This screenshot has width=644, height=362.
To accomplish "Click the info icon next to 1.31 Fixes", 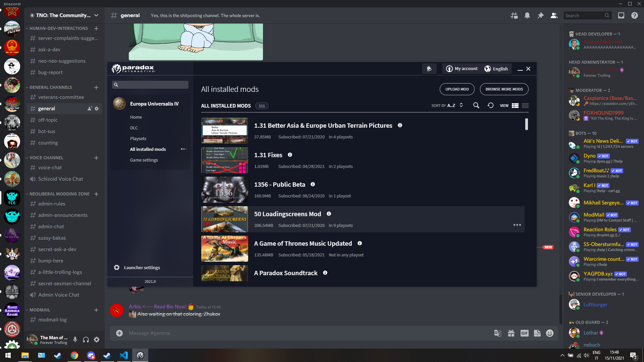I will tap(290, 155).
